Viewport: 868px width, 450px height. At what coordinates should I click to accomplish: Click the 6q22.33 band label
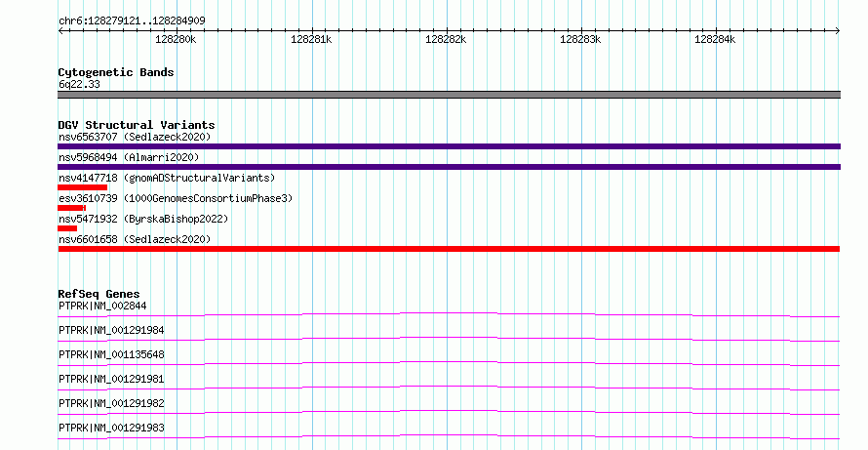coord(79,84)
